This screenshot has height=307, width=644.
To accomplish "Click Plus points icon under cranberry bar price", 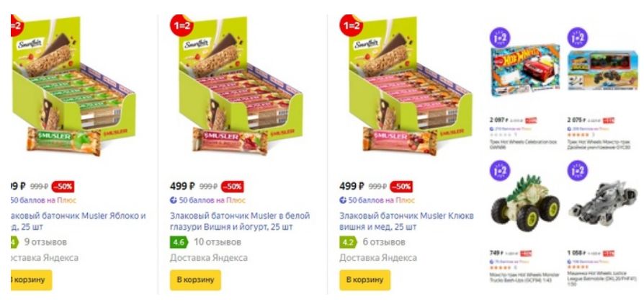I will [x=343, y=200].
